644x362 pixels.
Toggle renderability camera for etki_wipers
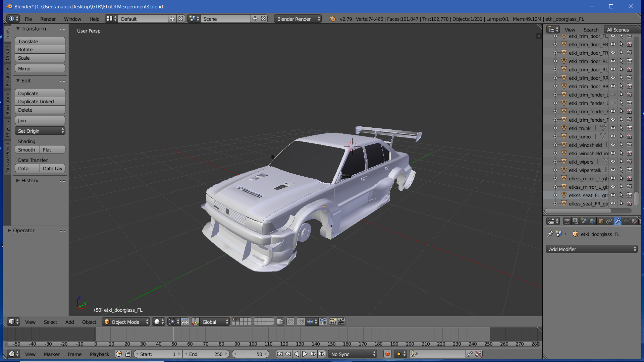[630, 162]
